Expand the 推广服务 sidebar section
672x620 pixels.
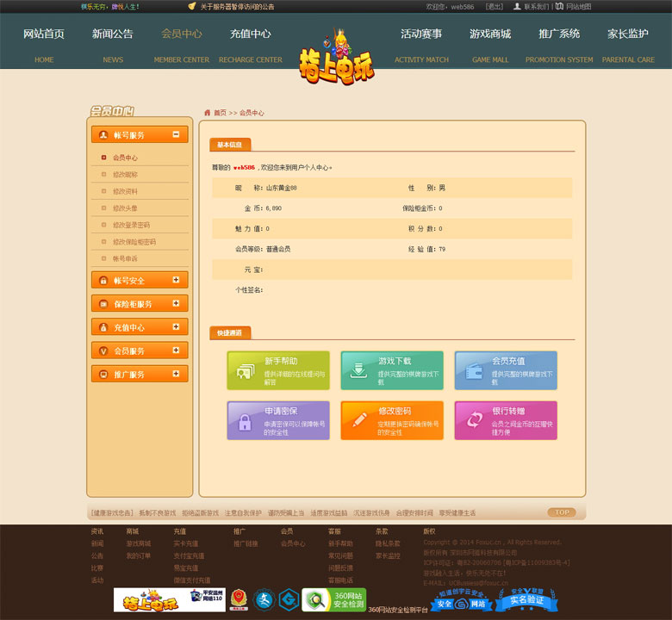coord(176,375)
